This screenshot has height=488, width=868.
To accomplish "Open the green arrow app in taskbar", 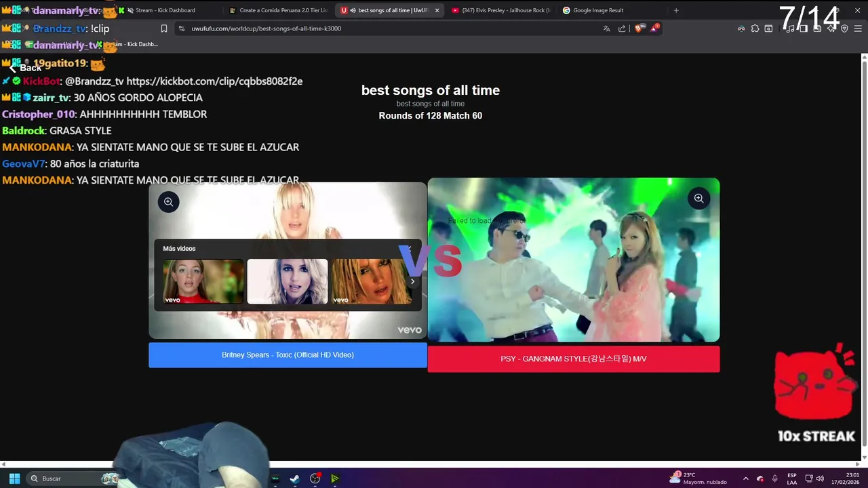I will pos(335,479).
